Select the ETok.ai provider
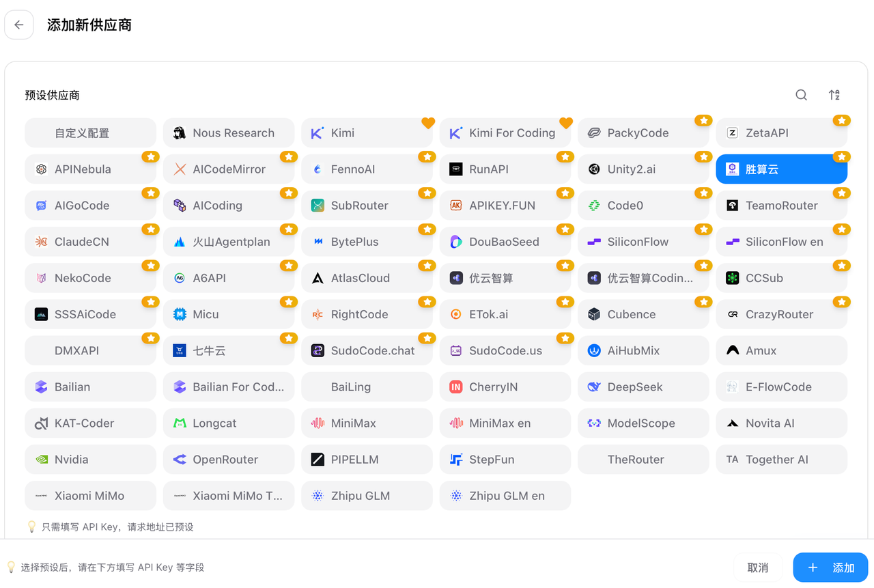 coord(505,314)
